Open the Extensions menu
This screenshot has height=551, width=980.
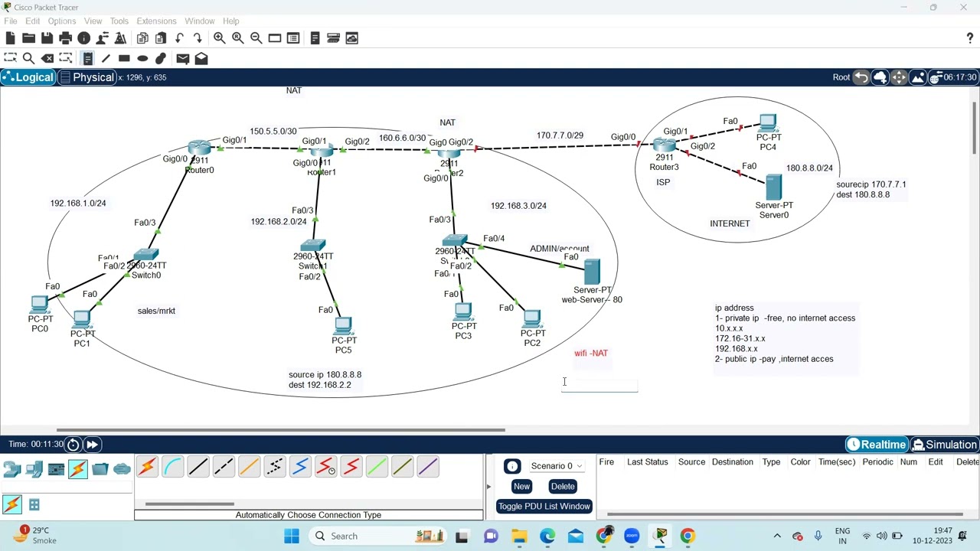156,21
